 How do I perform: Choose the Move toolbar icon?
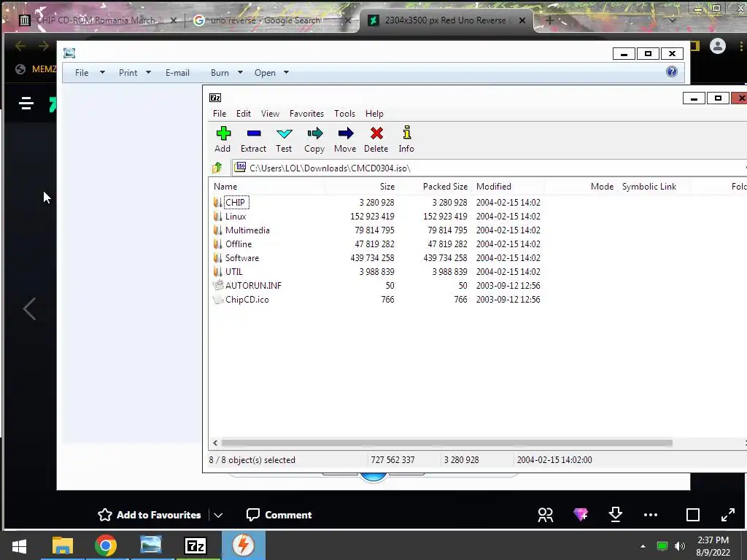point(345,139)
